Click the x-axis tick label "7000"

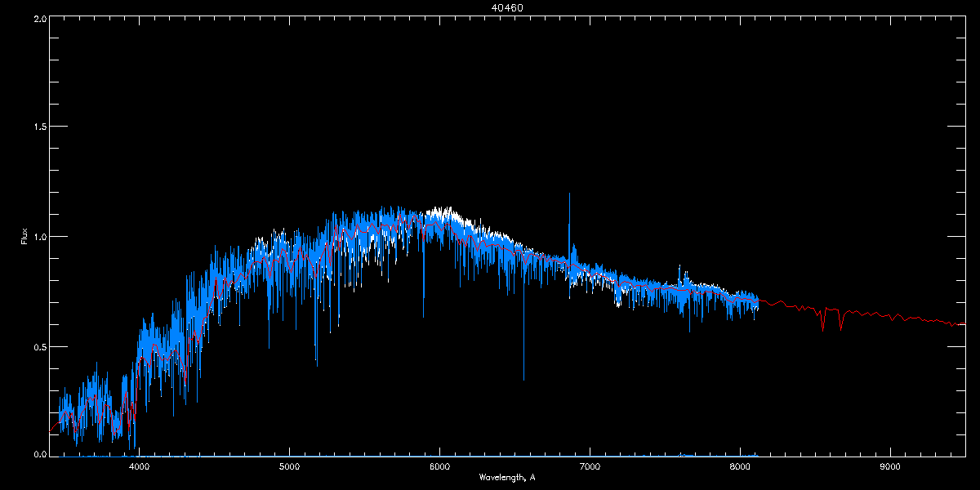click(x=590, y=467)
